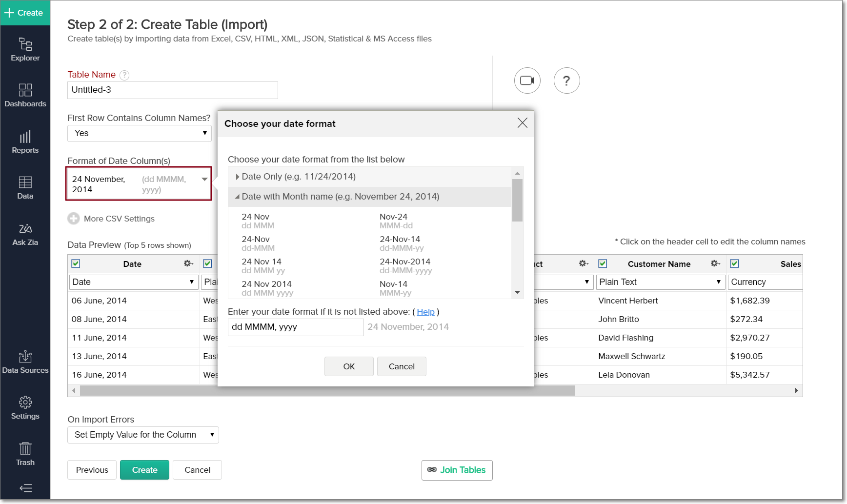The height and width of the screenshot is (504, 847).
Task: Toggle the Customer Name column checkbox
Action: 603,263
